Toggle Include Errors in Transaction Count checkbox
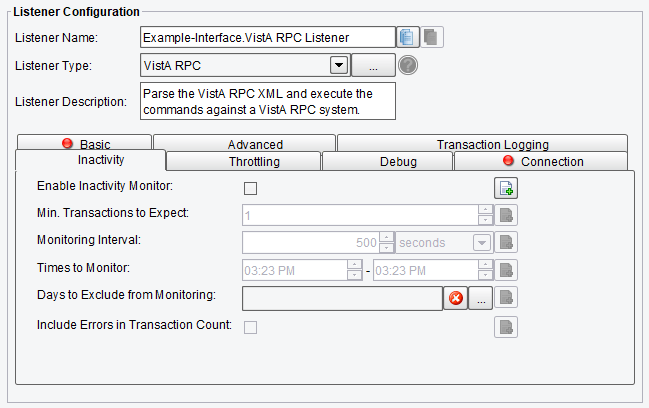This screenshot has width=649, height=408. click(x=250, y=327)
